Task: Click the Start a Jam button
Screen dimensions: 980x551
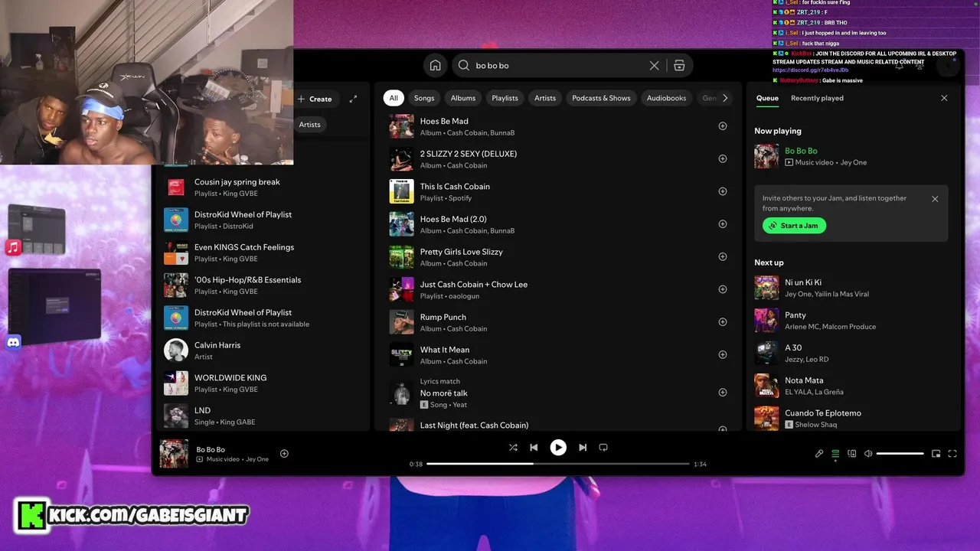Action: 794,226
